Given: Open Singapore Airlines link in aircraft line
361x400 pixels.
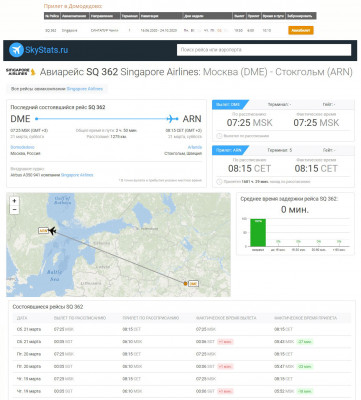Looking at the screenshot, I should [x=77, y=175].
